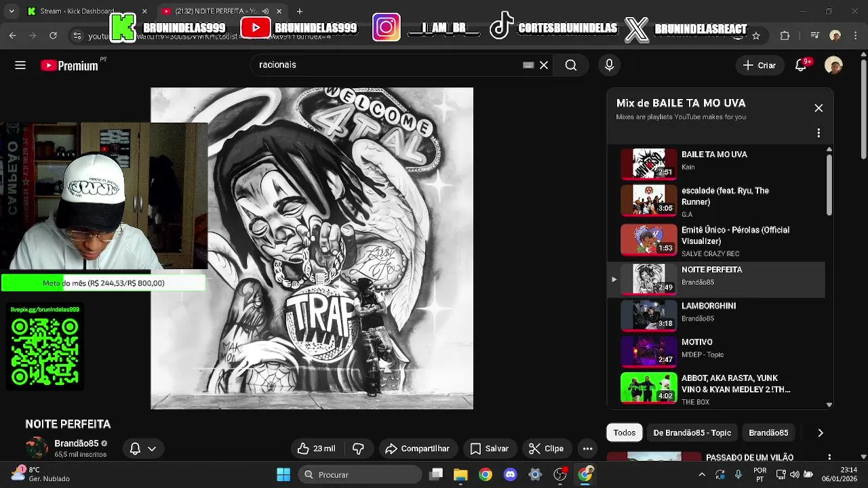Viewport: 868px width, 488px height.
Task: Save the video with Salvar
Action: [x=489, y=449]
